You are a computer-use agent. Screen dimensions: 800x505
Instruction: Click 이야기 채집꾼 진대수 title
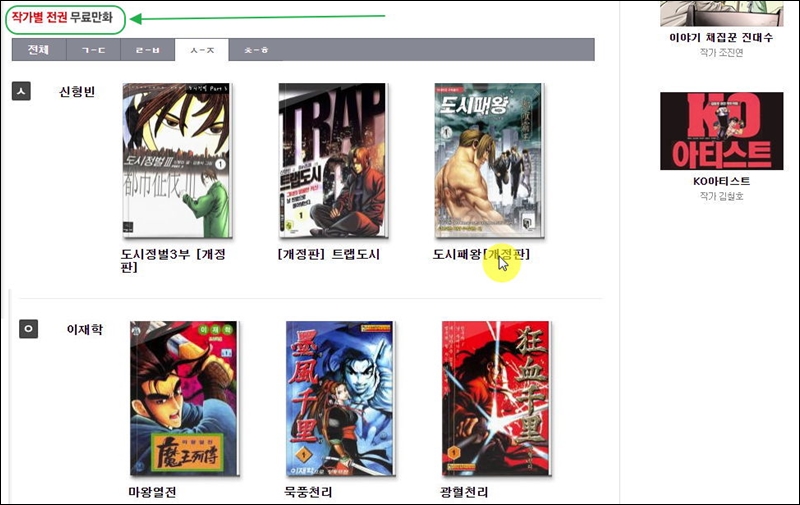click(721, 37)
